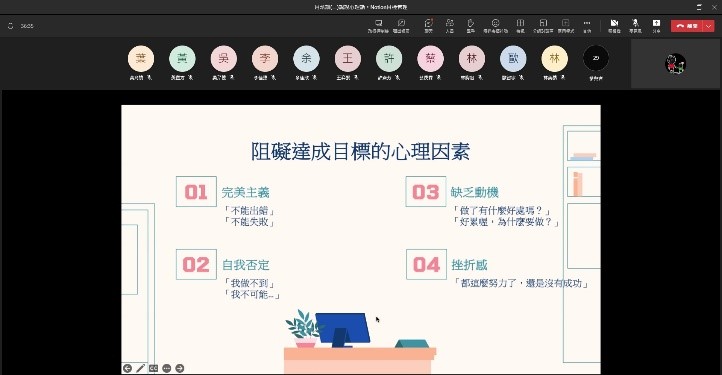Open the breakout rooms icon
Image resolution: width=722 pixels, height=375 pixels.
pyautogui.click(x=543, y=26)
